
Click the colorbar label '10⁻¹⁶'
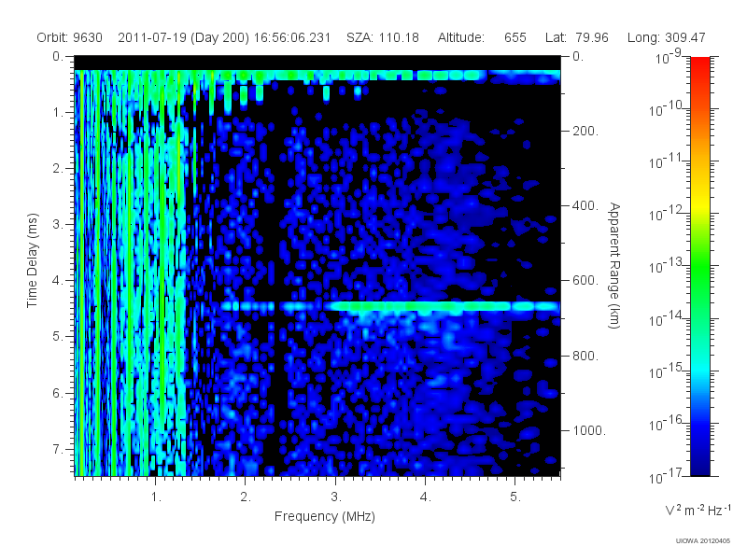pyautogui.click(x=668, y=424)
